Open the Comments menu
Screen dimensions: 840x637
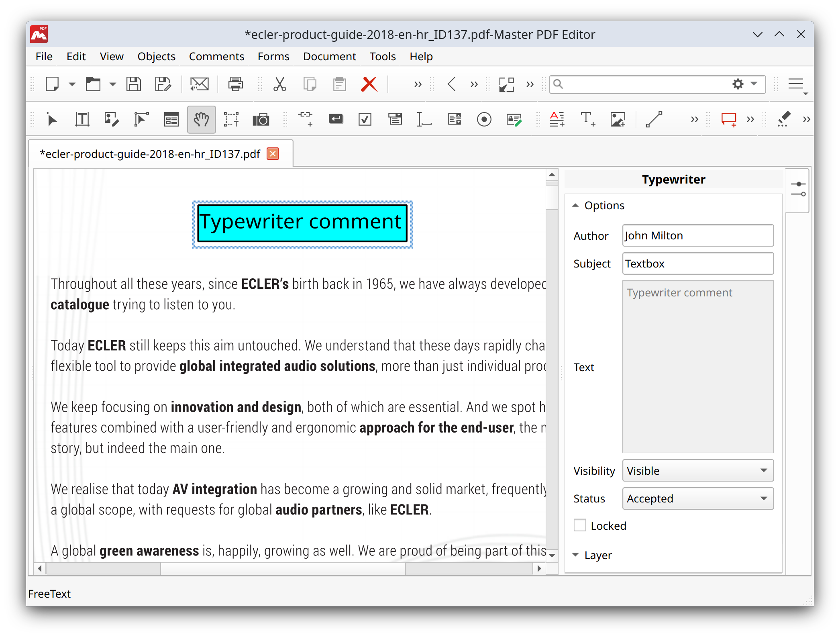point(216,56)
